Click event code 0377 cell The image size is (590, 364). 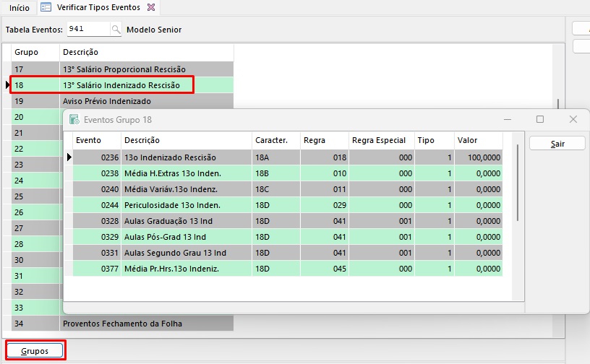tap(97, 269)
